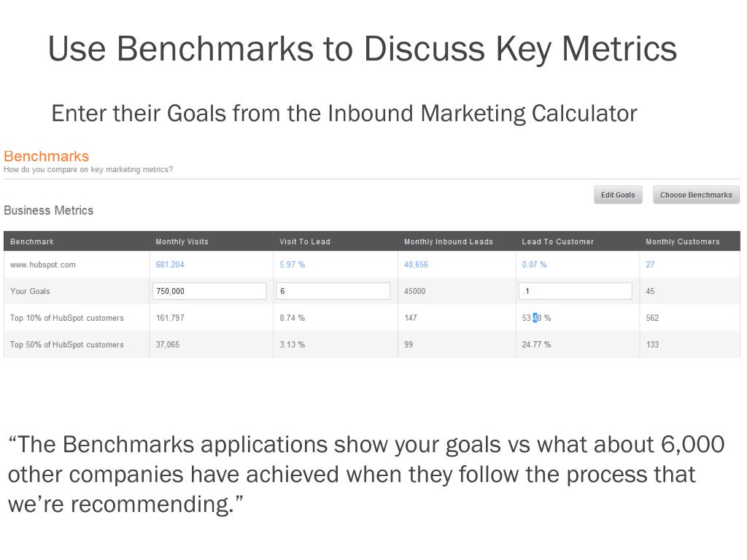Open the 27 monthly customers link
This screenshot has height=560, width=747.
tap(650, 264)
